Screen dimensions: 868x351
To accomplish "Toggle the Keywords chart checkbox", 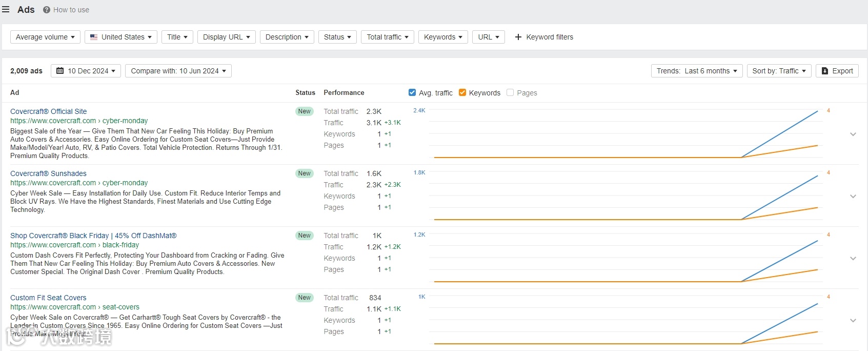I will (x=462, y=92).
